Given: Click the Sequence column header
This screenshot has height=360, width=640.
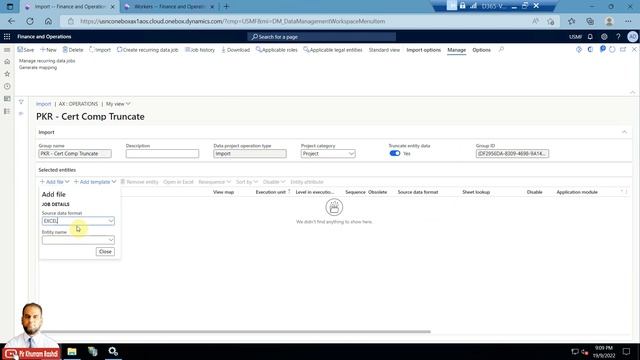Looking at the screenshot, I should (x=355, y=192).
